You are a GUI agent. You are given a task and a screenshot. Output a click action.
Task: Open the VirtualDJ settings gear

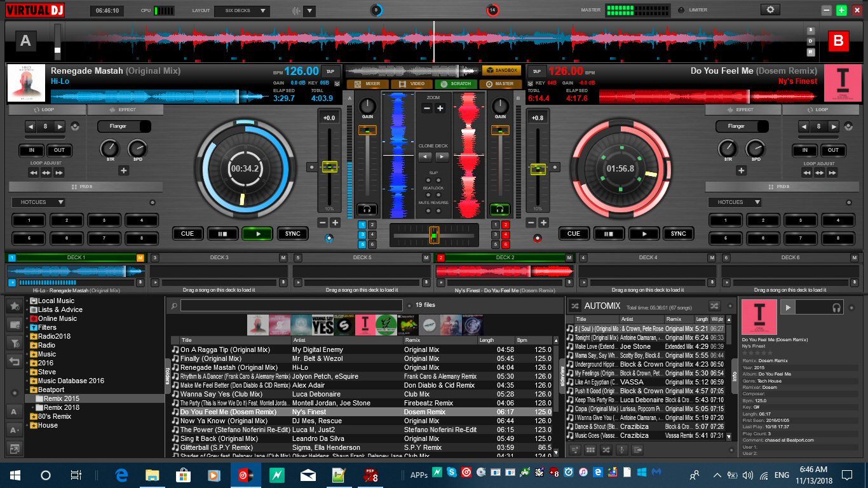771,10
